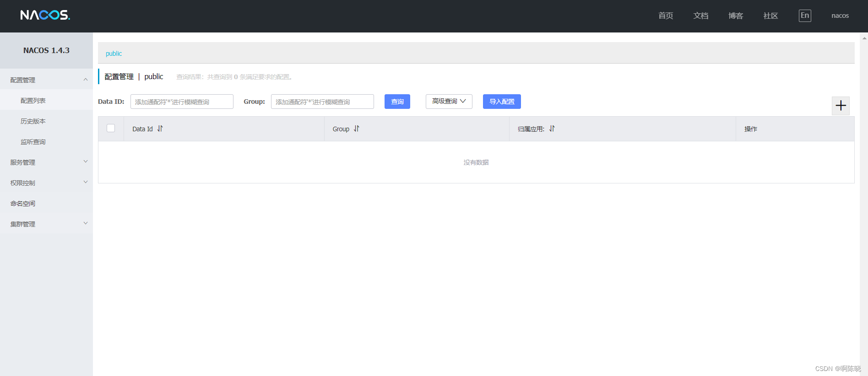868x376 pixels.
Task: Go to 博客 in top navigation
Action: click(736, 16)
